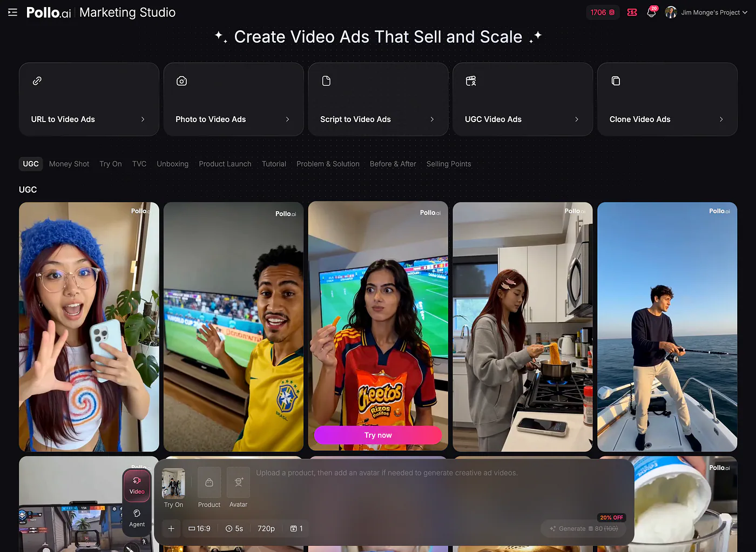756x552 pixels.
Task: Open URL to Video Ads
Action: click(x=89, y=99)
